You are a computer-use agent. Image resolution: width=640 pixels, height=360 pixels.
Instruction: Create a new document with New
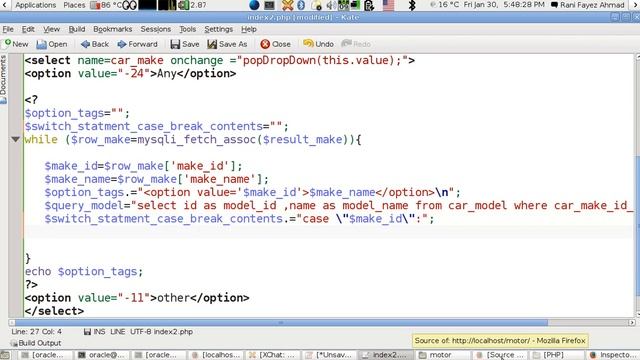(x=16, y=44)
